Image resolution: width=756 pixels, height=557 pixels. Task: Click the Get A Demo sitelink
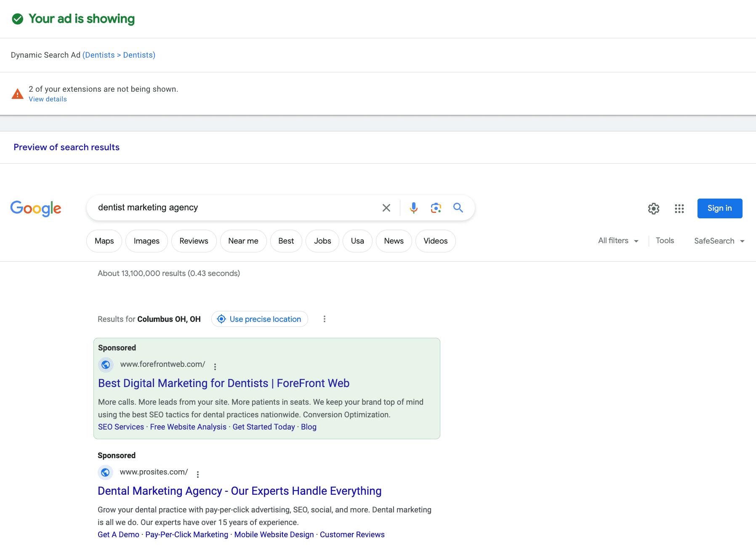pyautogui.click(x=118, y=535)
